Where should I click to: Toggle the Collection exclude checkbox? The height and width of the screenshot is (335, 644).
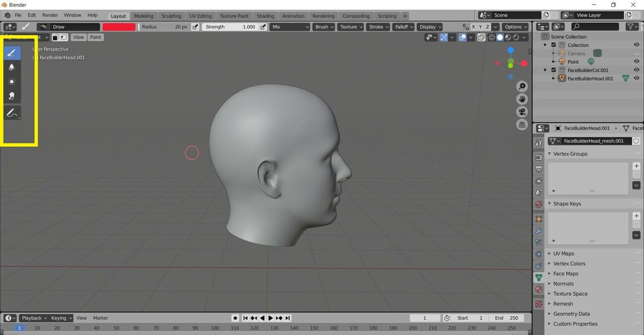(554, 45)
